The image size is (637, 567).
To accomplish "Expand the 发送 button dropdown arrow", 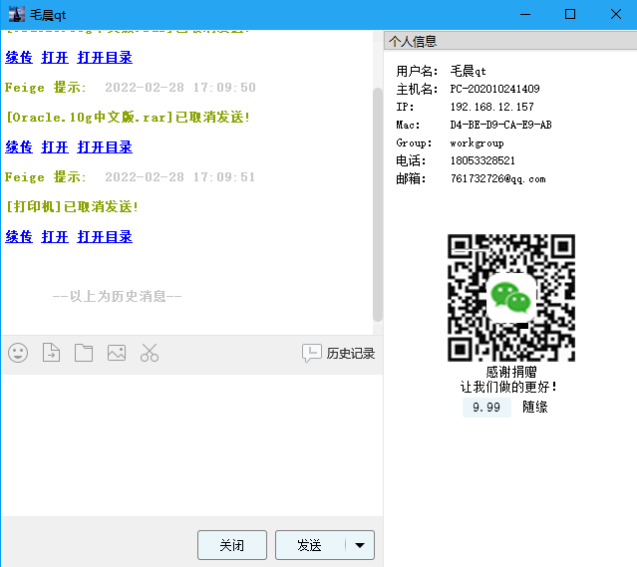I will [360, 545].
